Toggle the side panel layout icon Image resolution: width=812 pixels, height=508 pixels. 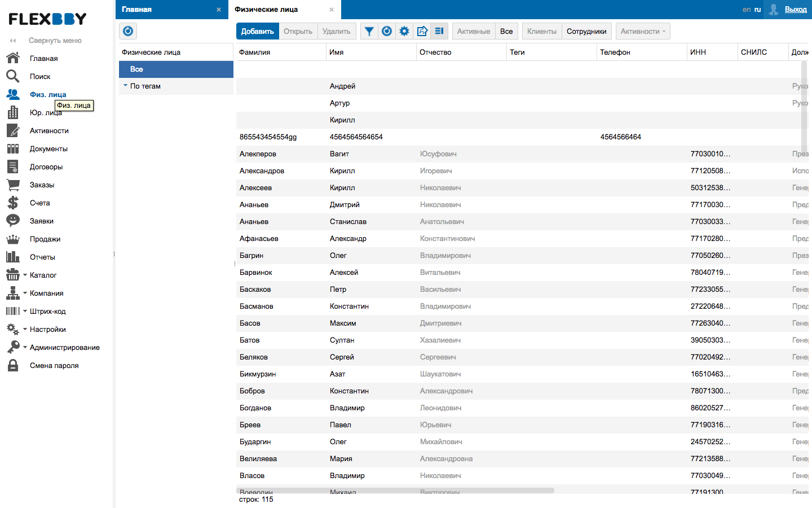pyautogui.click(x=439, y=31)
